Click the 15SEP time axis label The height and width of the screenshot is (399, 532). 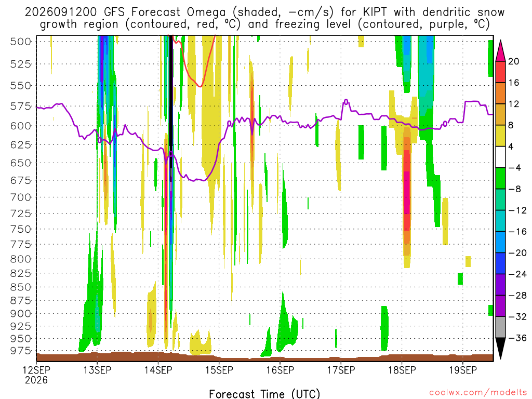point(219,370)
